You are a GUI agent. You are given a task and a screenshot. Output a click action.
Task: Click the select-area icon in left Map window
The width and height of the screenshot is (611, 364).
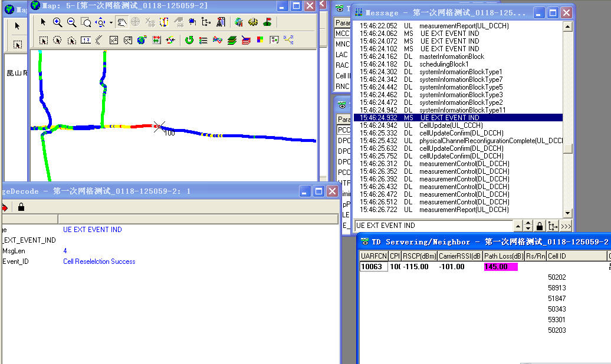click(x=18, y=44)
